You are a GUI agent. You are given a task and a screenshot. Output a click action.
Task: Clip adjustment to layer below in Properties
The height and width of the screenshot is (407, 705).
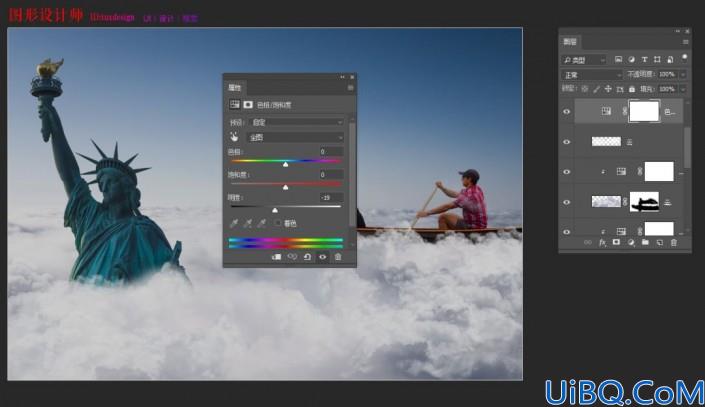[277, 257]
